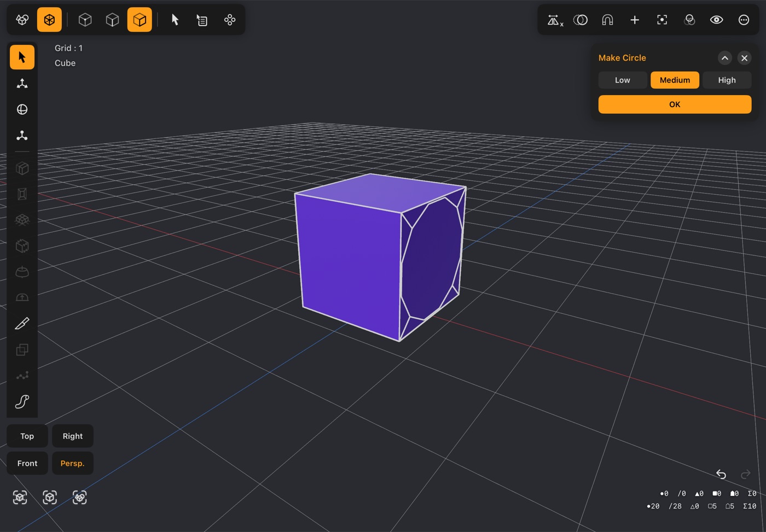
Task: Click the 'Cube' object name label
Action: pos(65,63)
